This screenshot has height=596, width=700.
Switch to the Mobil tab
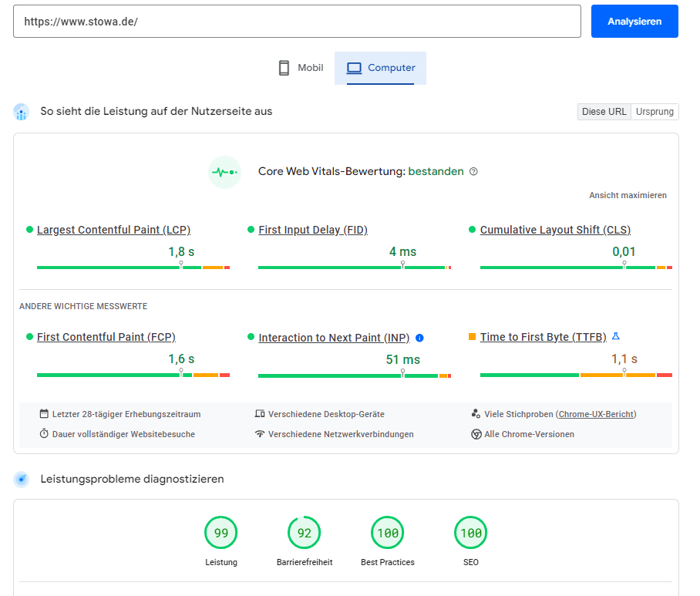[301, 68]
